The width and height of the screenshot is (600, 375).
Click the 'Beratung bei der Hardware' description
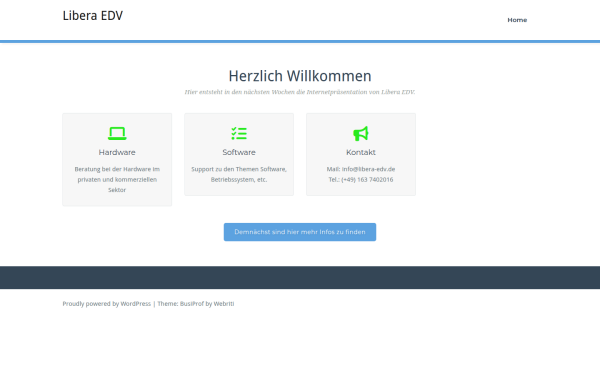coord(117,179)
